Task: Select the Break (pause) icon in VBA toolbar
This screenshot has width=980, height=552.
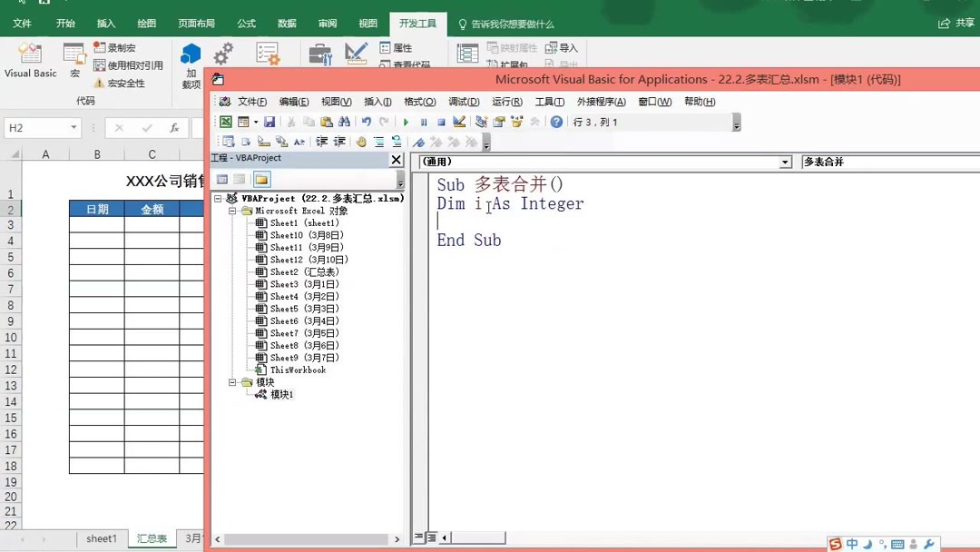Action: [x=424, y=122]
